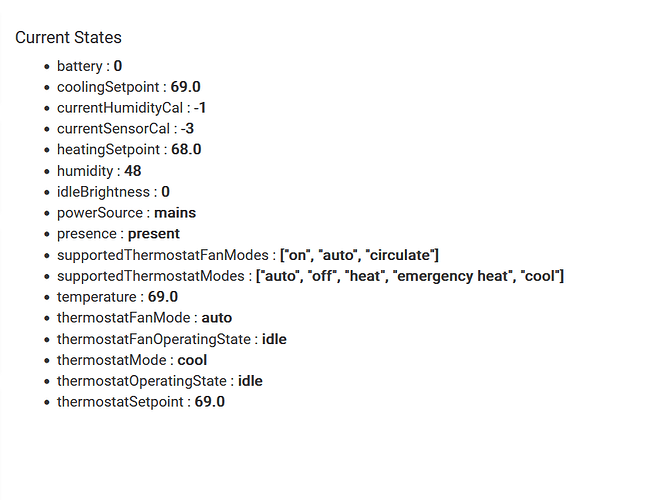650x500 pixels.
Task: Select the thermostatFanMode auto line
Action: point(144,318)
